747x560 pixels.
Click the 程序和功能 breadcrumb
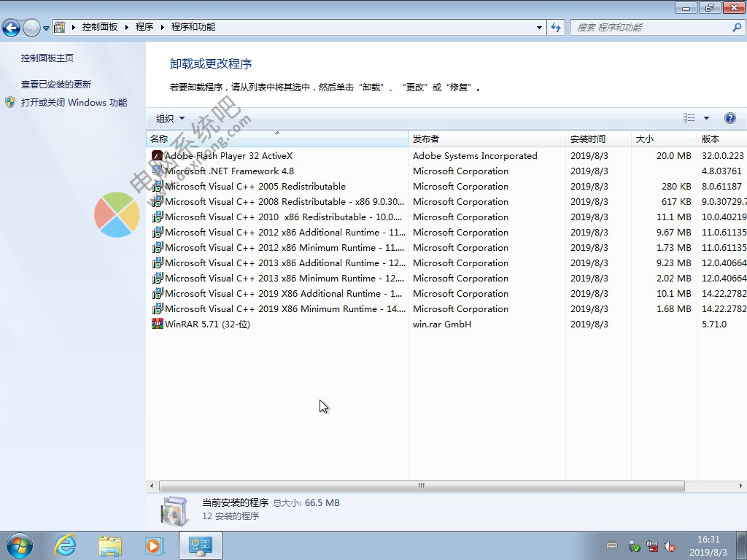tap(193, 27)
